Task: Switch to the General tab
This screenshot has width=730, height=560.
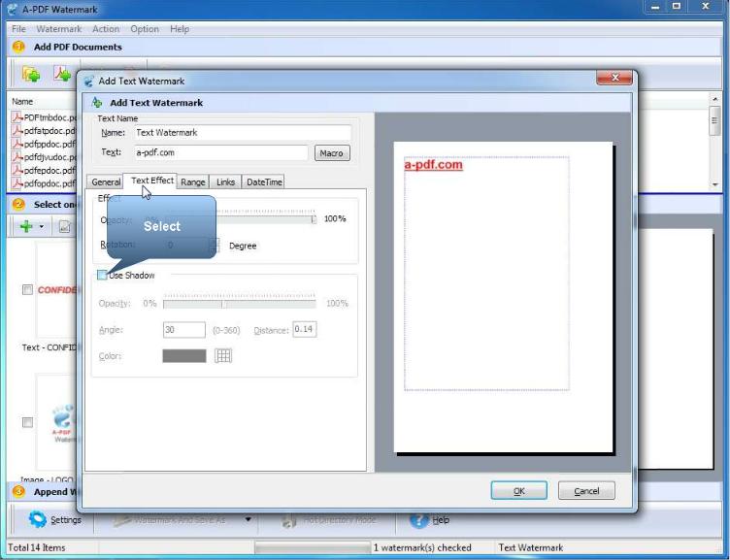Action: tap(106, 182)
